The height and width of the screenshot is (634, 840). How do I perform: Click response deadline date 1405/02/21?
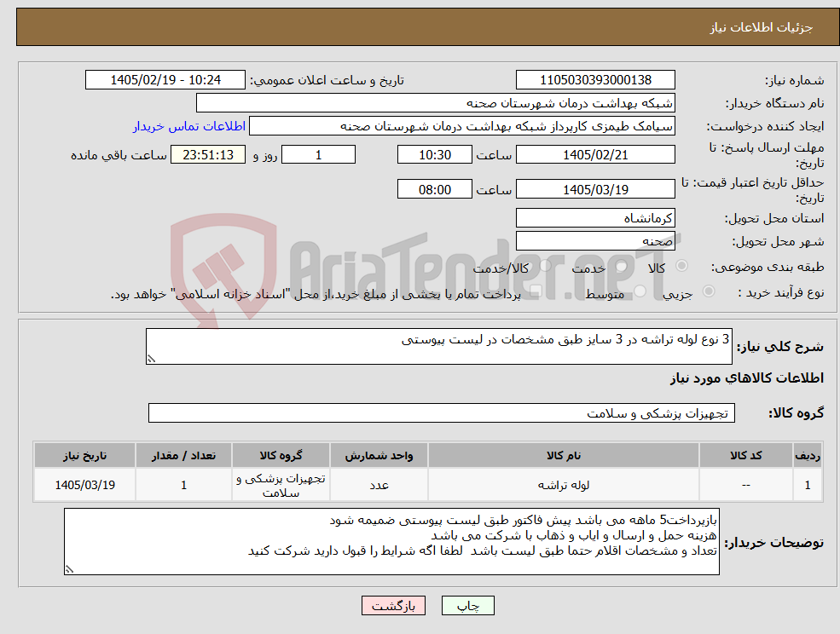(595, 155)
